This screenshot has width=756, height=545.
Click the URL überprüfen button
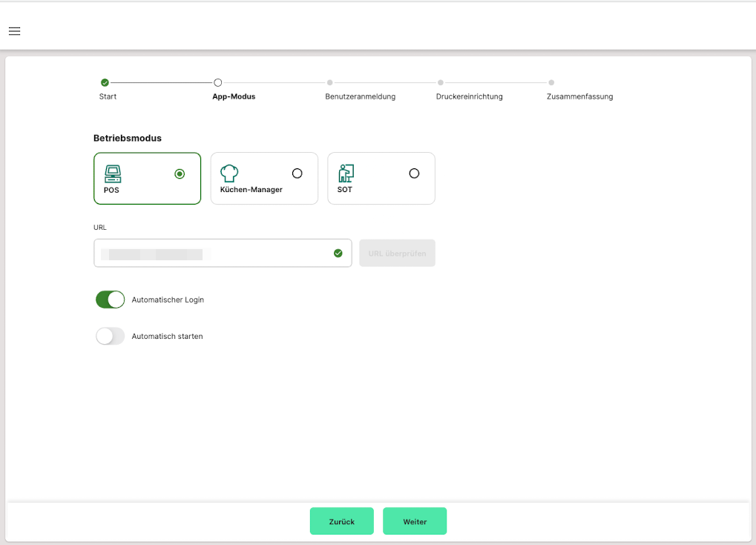point(397,253)
